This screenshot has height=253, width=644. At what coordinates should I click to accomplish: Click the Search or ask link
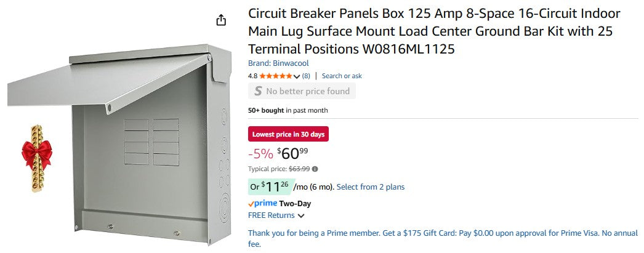pos(342,76)
